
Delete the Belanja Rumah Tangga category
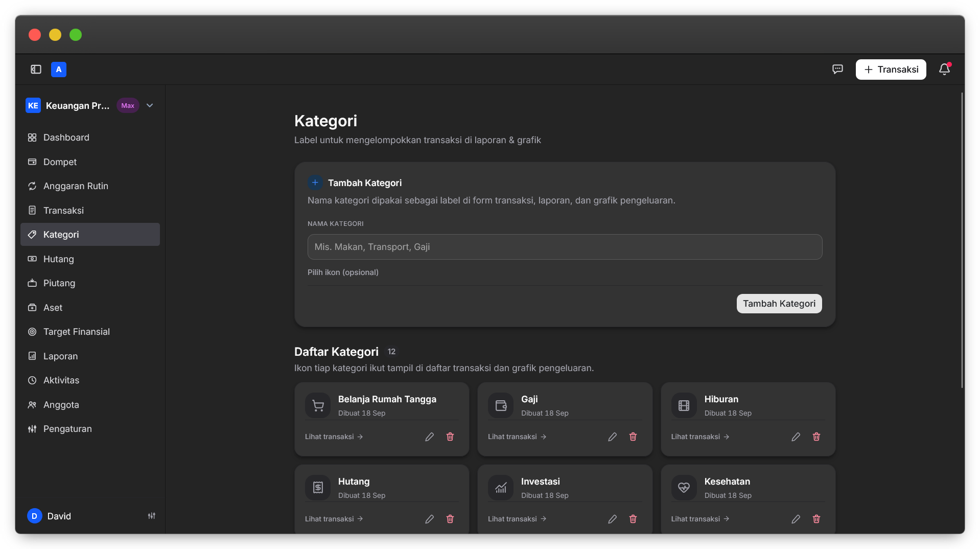point(450,437)
